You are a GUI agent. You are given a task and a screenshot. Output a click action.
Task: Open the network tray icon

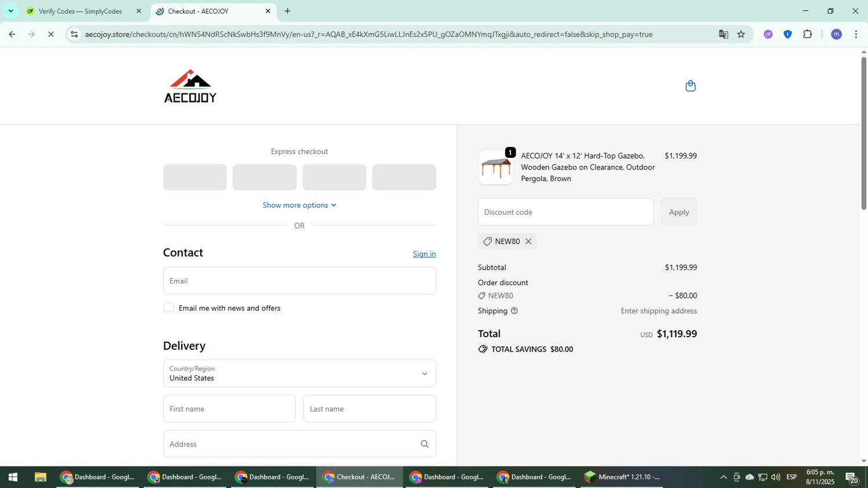click(x=763, y=478)
